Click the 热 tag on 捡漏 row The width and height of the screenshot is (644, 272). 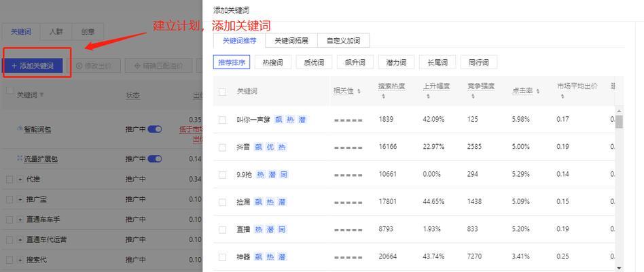click(x=270, y=202)
